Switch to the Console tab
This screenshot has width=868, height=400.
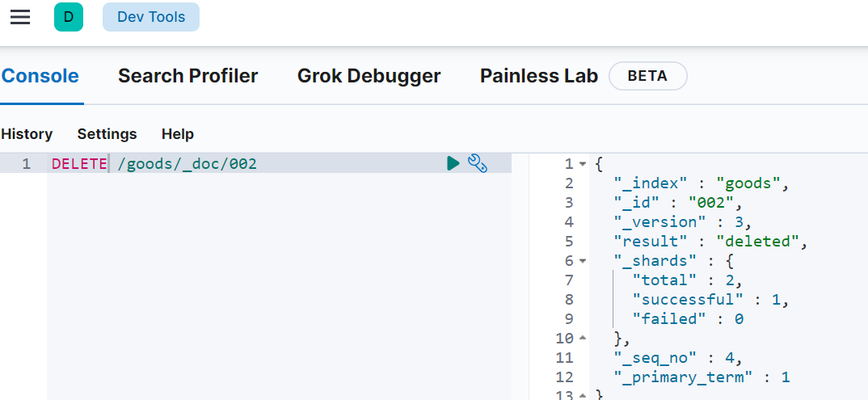[40, 76]
